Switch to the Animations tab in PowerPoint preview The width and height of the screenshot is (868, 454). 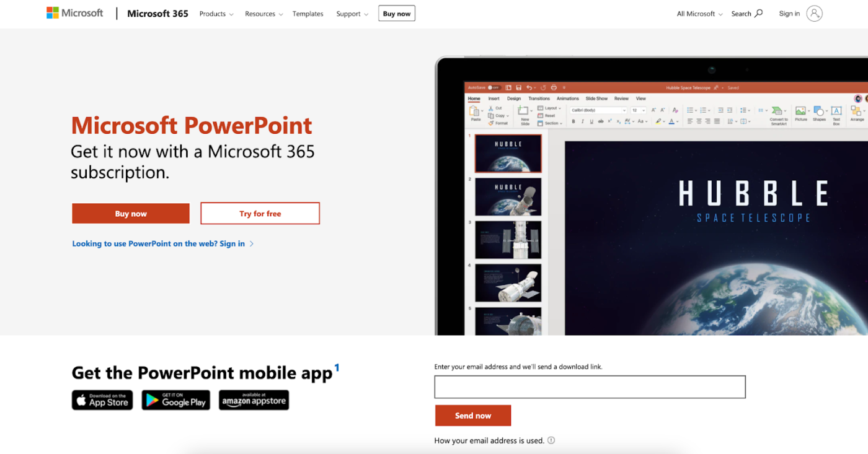(568, 98)
